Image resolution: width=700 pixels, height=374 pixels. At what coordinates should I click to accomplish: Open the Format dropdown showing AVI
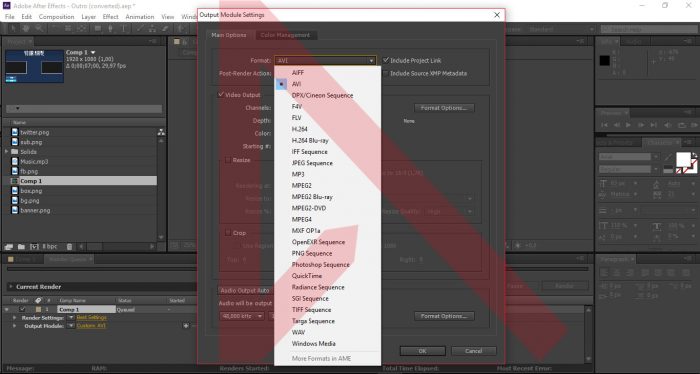[x=325, y=60]
